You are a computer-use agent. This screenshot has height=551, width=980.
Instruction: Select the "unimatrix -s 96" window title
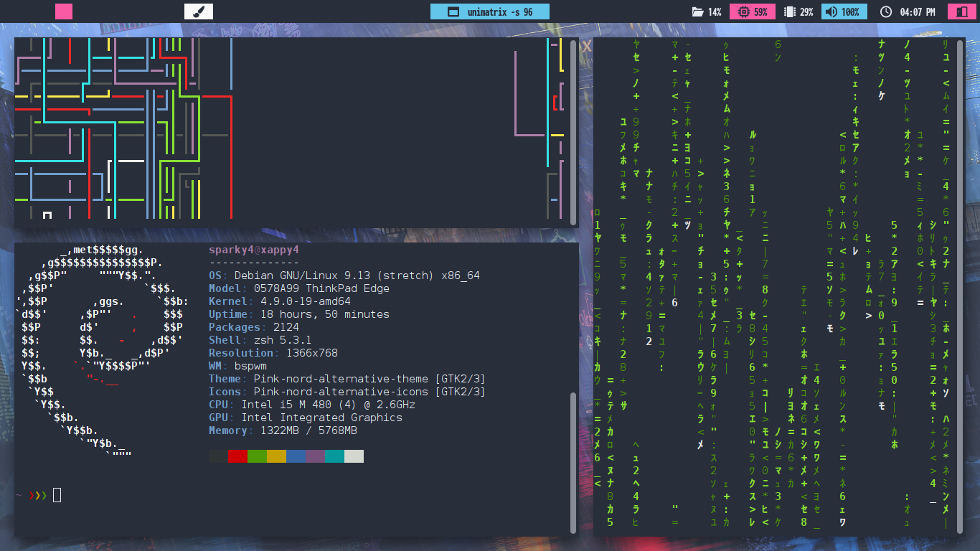(500, 12)
